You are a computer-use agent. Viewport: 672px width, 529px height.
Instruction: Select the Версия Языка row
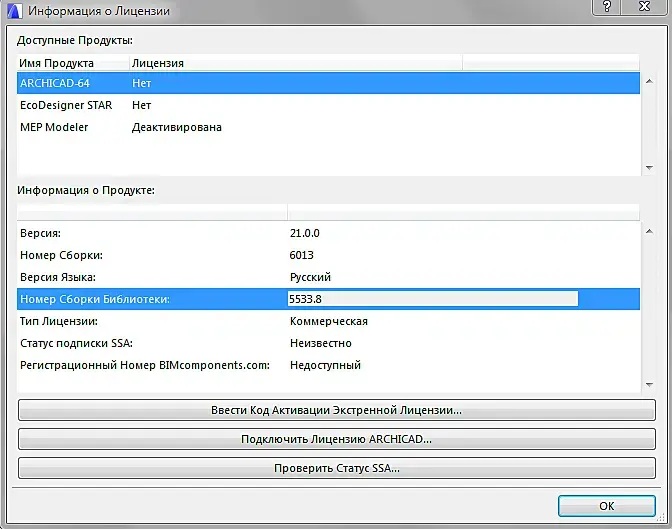tap(328, 277)
